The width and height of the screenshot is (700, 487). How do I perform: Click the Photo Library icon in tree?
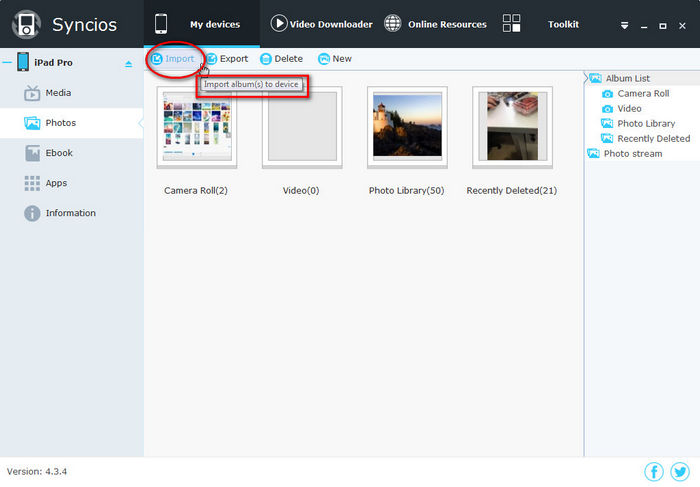click(607, 123)
